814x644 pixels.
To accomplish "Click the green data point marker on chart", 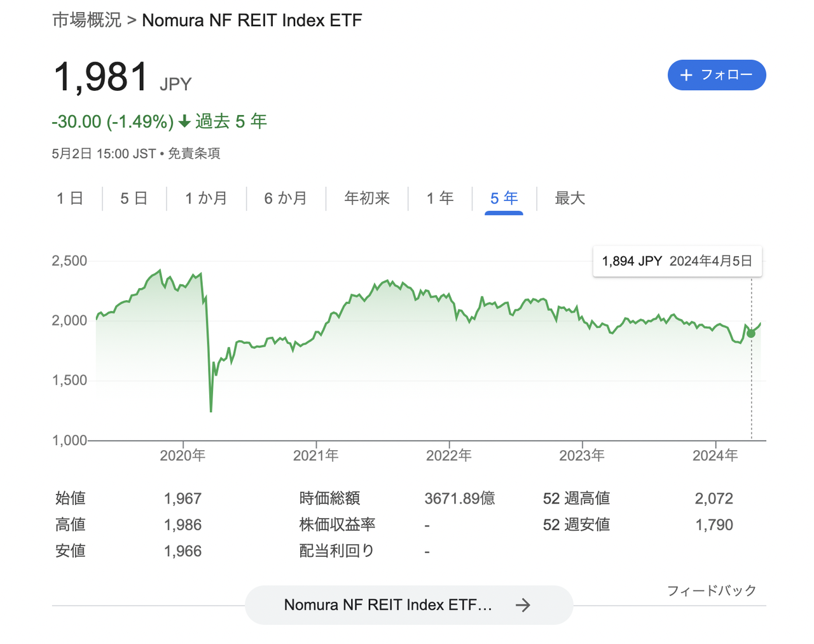I will [751, 333].
